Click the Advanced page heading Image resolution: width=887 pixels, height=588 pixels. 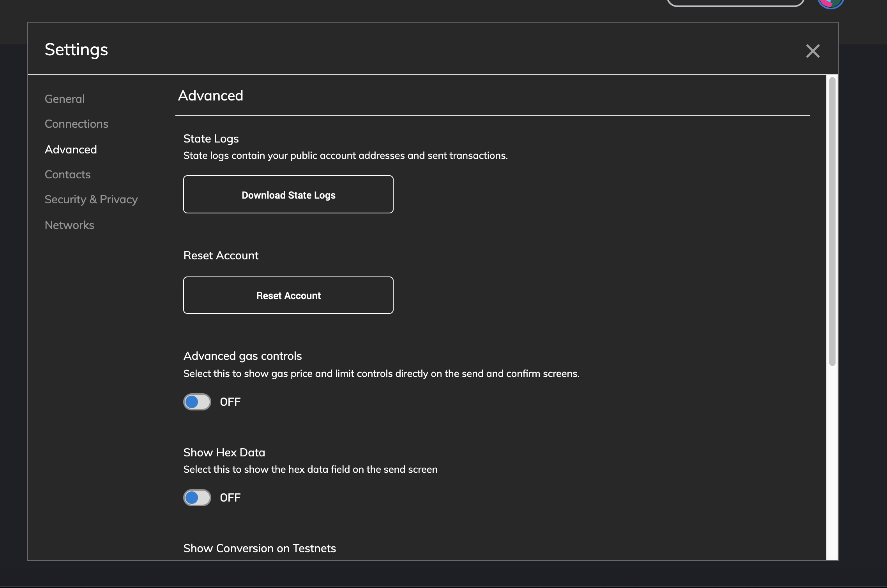210,96
